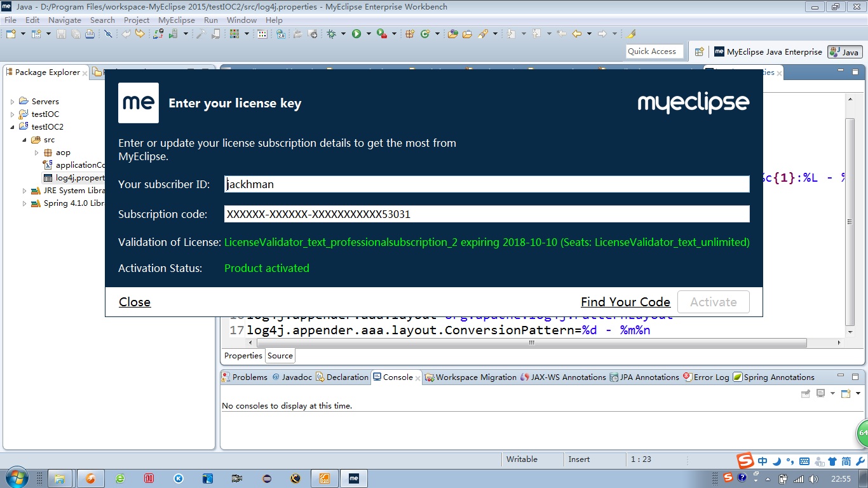Viewport: 868px width, 488px height.
Task: Open the dropdown arrow next to New
Action: (24, 34)
